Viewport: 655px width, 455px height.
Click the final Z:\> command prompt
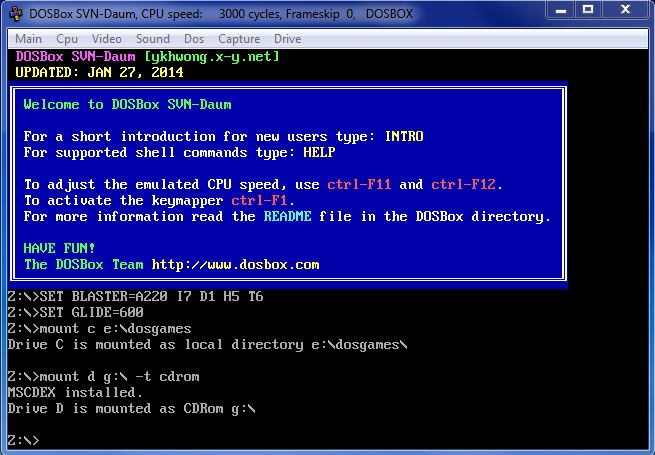(23, 440)
